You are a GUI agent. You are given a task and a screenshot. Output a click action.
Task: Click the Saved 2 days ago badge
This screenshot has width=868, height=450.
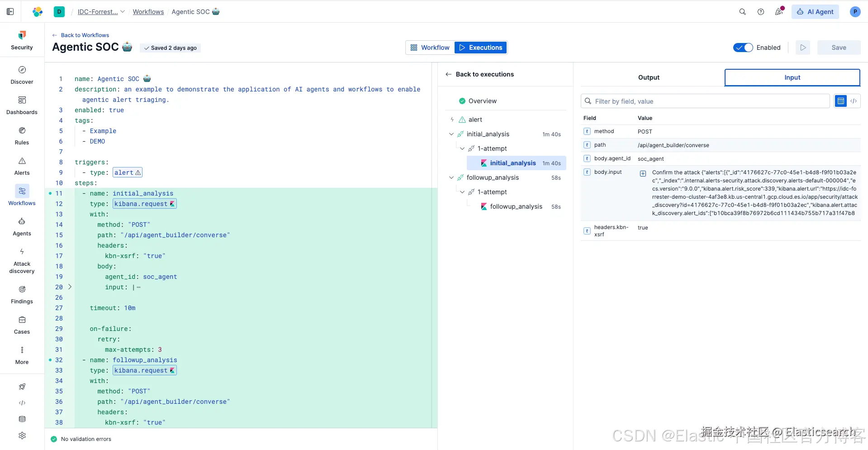(x=170, y=48)
